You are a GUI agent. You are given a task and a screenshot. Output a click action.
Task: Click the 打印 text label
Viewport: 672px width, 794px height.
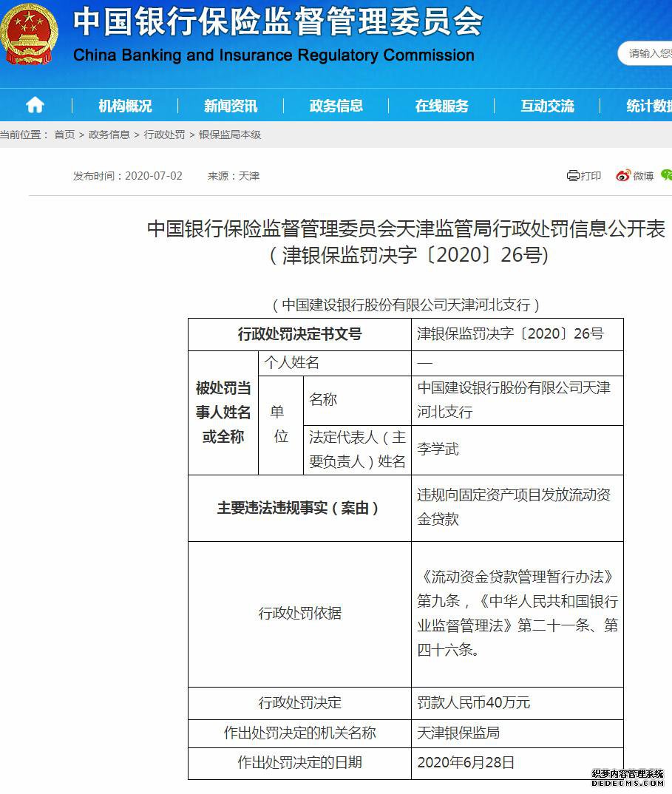coord(591,176)
